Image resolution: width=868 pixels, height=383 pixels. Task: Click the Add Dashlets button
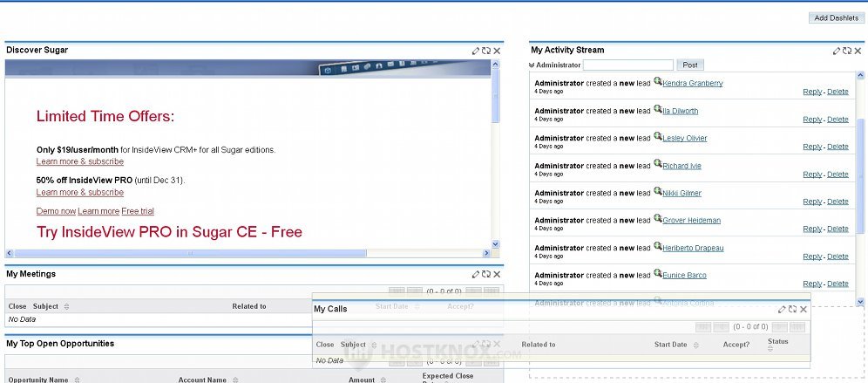[x=836, y=17]
